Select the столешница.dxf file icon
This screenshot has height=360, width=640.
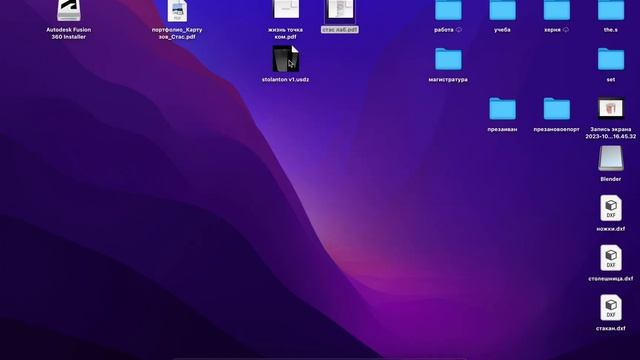coord(611,258)
